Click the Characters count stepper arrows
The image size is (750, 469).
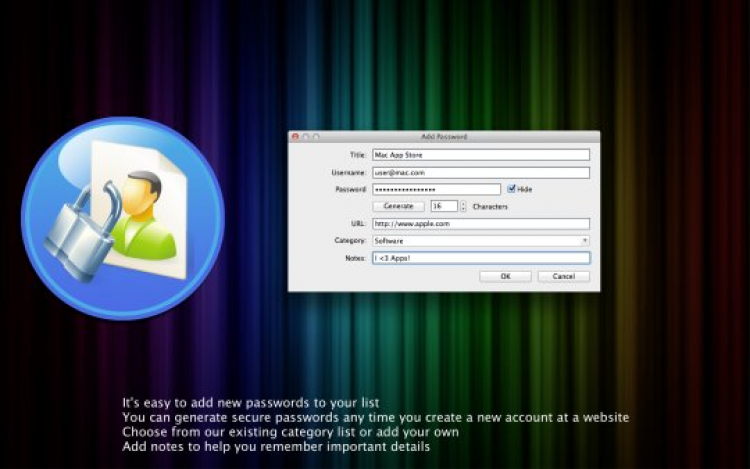tap(463, 207)
